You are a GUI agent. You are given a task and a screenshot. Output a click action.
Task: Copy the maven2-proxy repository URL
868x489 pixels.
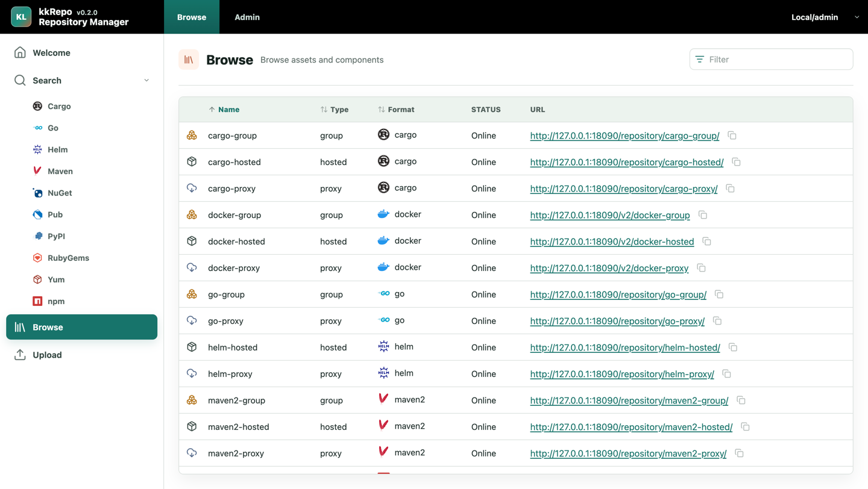pyautogui.click(x=739, y=453)
